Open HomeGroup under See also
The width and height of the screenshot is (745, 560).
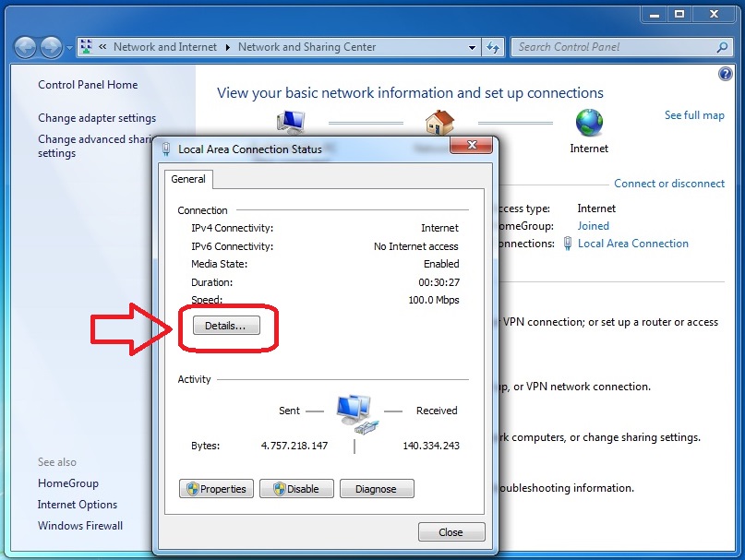(68, 483)
